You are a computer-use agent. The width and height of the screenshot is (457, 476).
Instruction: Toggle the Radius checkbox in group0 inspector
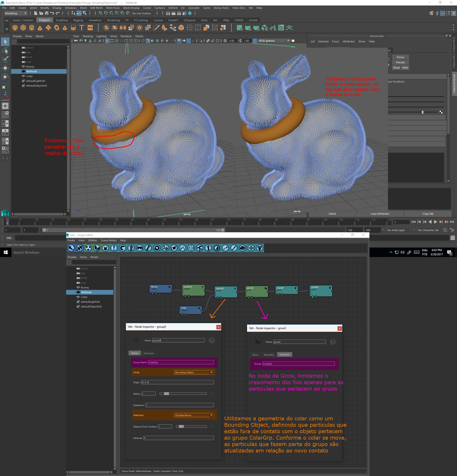click(213, 394)
